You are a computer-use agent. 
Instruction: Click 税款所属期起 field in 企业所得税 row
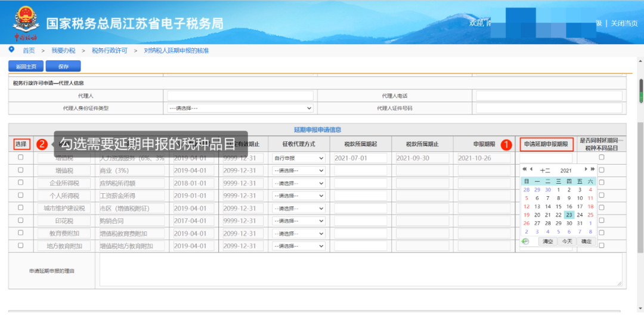pos(361,183)
